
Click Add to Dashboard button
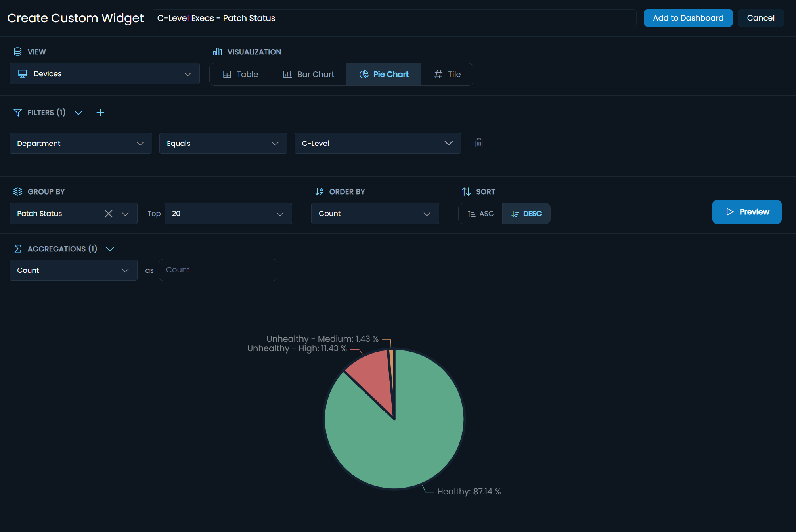[688, 18]
